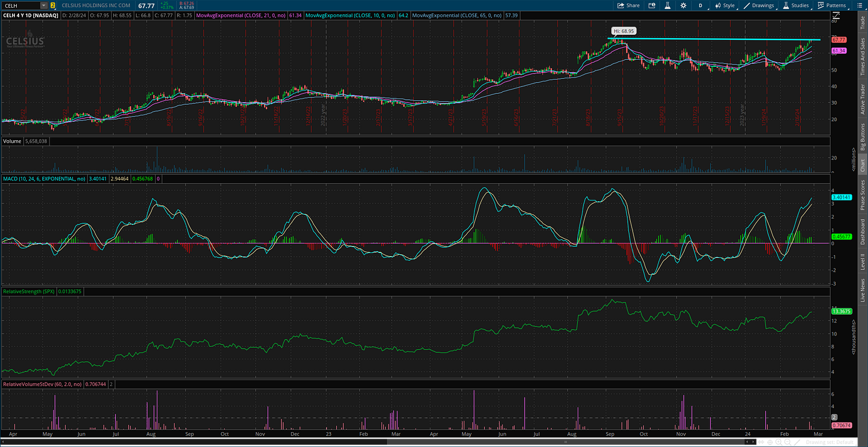This screenshot has width=868, height=447.
Task: Open the Drawing set: Default selector
Action: click(x=830, y=442)
